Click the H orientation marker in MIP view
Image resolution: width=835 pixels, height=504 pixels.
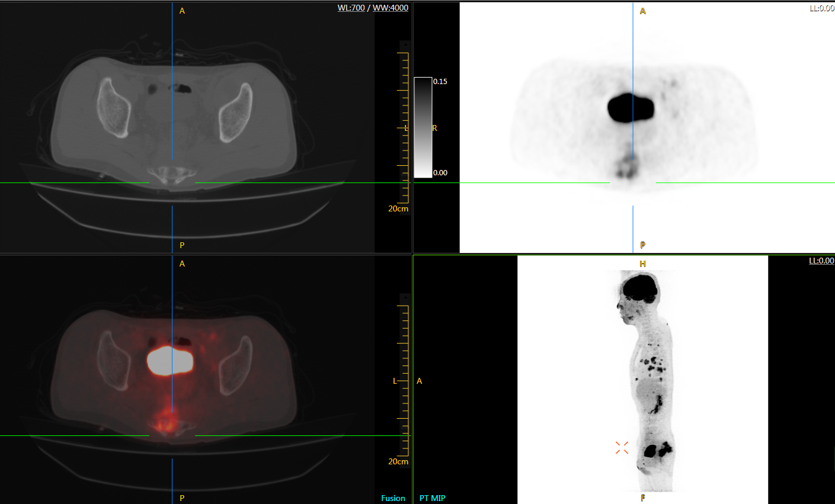(x=642, y=264)
